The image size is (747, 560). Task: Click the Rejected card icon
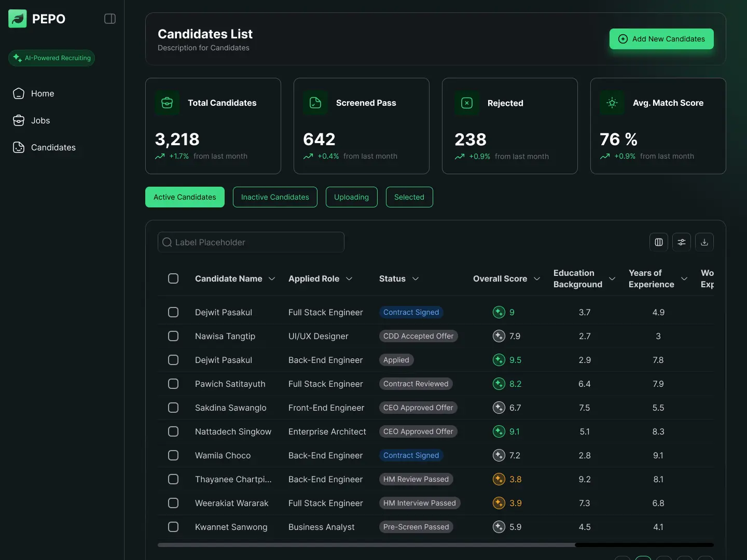467,103
